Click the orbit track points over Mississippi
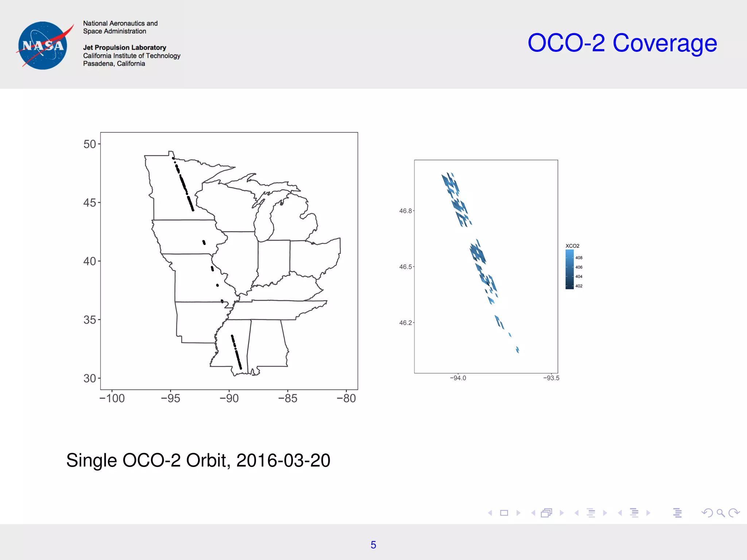Image resolution: width=747 pixels, height=560 pixels. tap(236, 352)
